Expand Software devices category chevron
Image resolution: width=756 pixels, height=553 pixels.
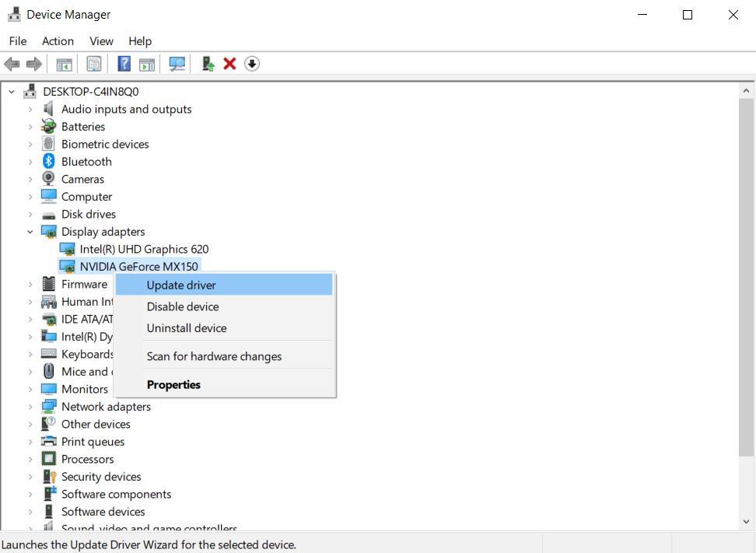pyautogui.click(x=30, y=512)
